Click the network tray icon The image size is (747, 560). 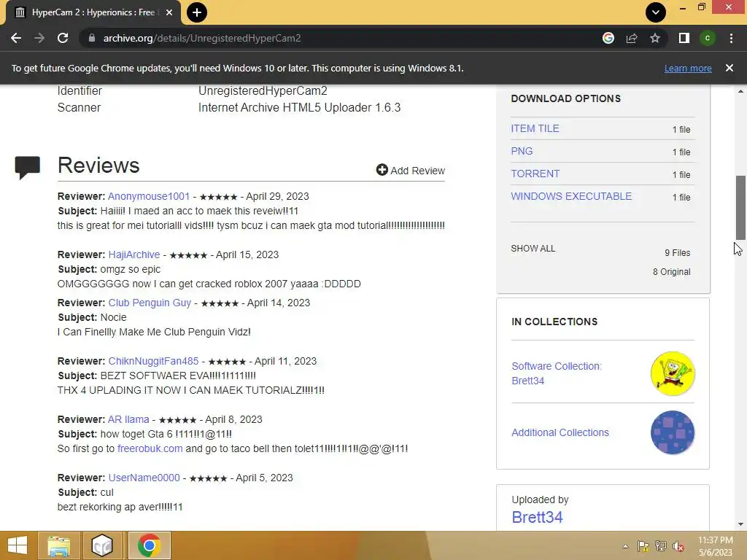[661, 546]
